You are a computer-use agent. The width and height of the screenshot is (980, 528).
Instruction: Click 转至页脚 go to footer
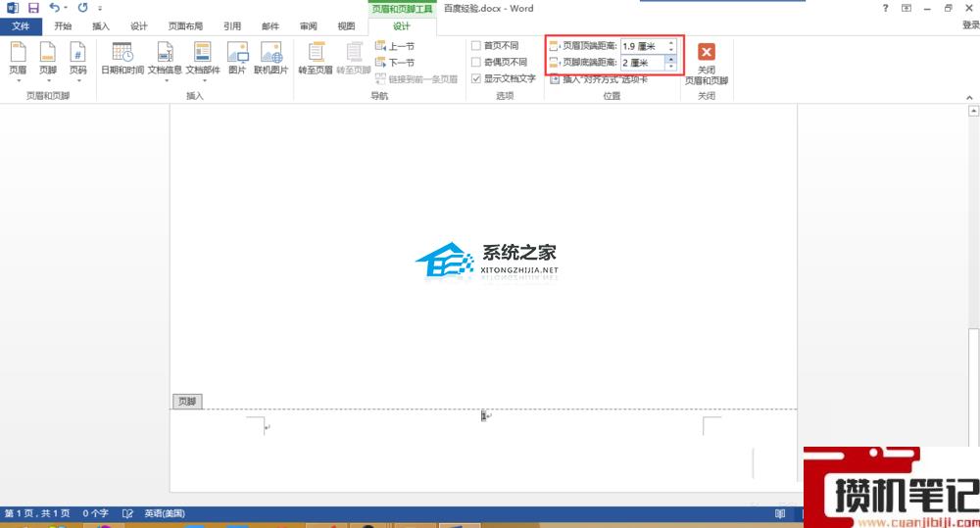click(354, 60)
